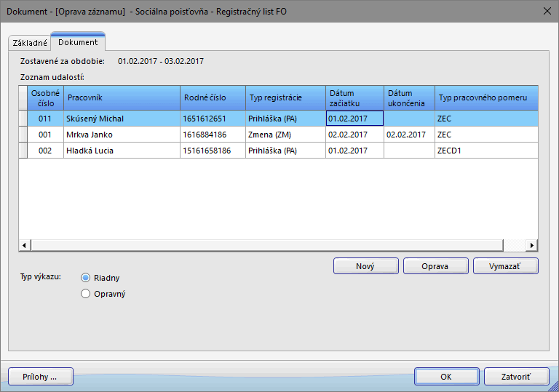559x392 pixels.
Task: Click the Vymazať button
Action: (505, 266)
